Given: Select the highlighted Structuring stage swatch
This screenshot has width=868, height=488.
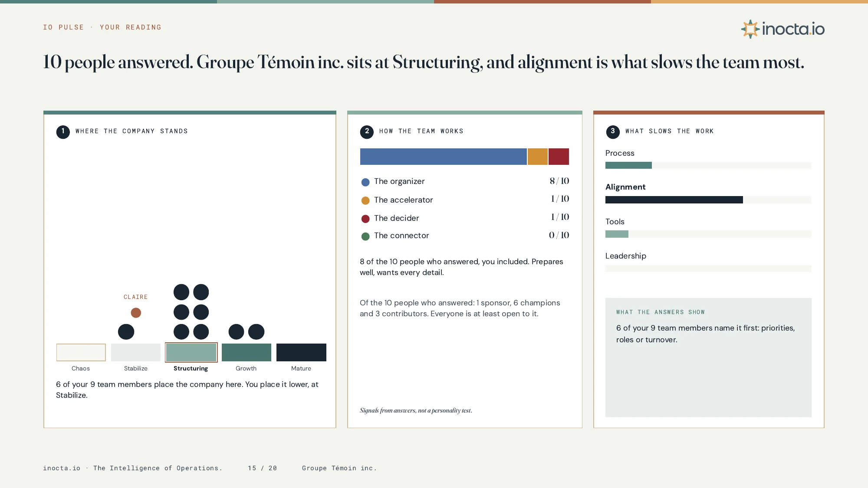Looking at the screenshot, I should pyautogui.click(x=191, y=352).
